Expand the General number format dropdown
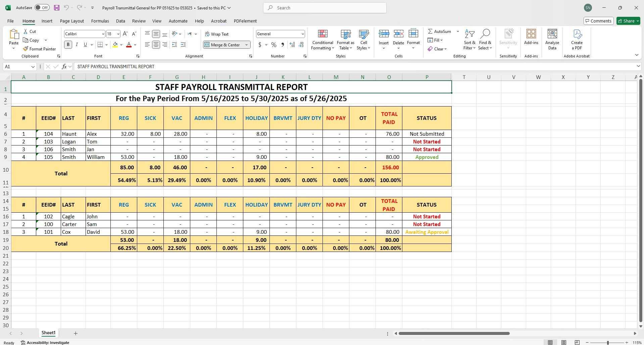Screen dimensions: 644x345 click(302, 34)
